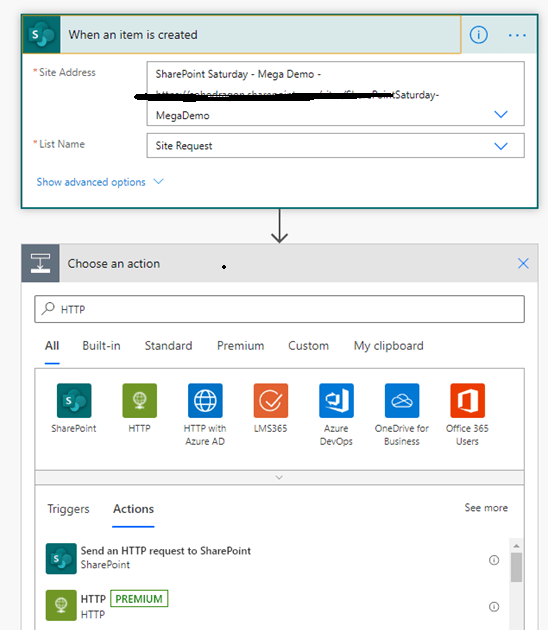
Task: Choose the OneDrive for Business connector
Action: pos(402,401)
